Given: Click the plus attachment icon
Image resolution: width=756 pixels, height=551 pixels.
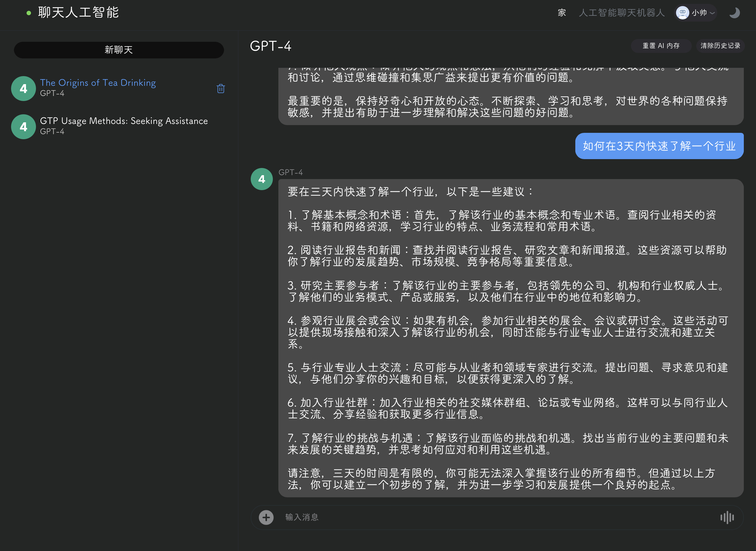Looking at the screenshot, I should (x=266, y=517).
